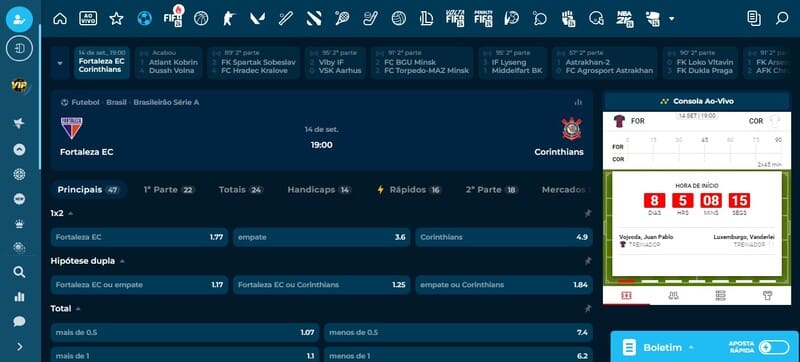Viewport: 800px width, 362px height.
Task: Bet on Corinthians at 4.9
Action: pyautogui.click(x=504, y=238)
